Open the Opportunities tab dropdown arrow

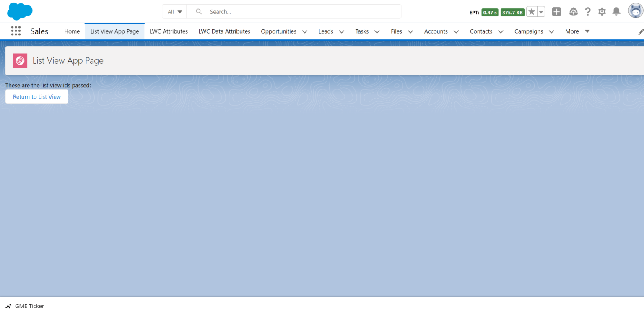(x=305, y=31)
